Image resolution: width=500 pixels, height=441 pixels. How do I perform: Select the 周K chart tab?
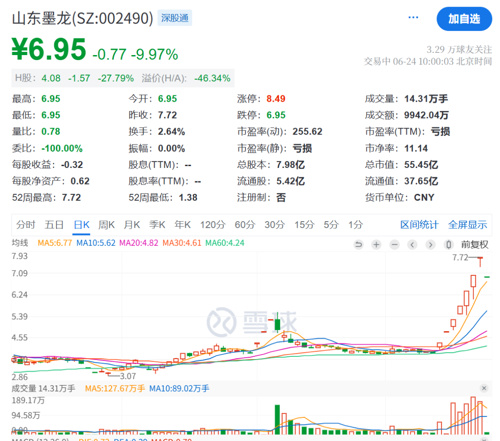tap(107, 225)
